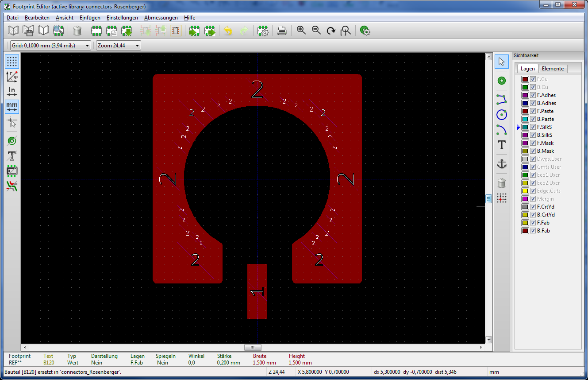Uncheck B.Adhes layer visibility checkbox

[x=533, y=103]
